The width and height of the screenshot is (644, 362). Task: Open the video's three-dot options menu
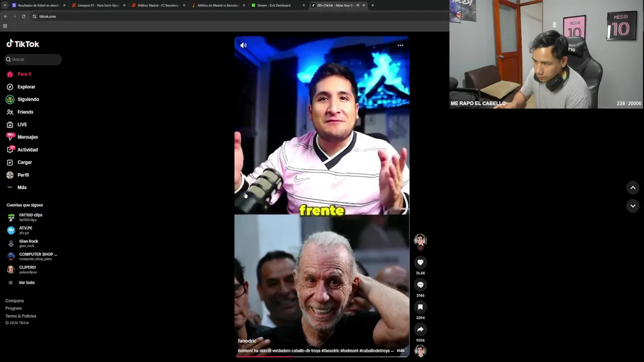(400, 45)
